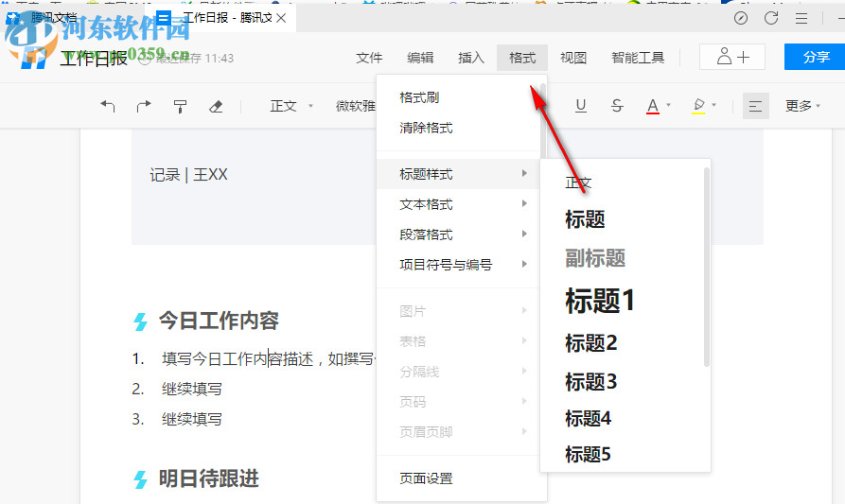Click list item 2 继续填写

click(x=191, y=389)
